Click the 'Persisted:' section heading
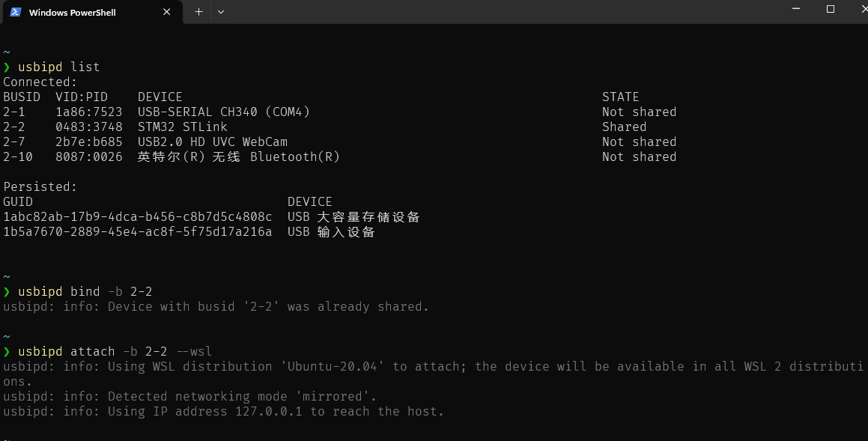This screenshot has width=868, height=441. click(40, 187)
